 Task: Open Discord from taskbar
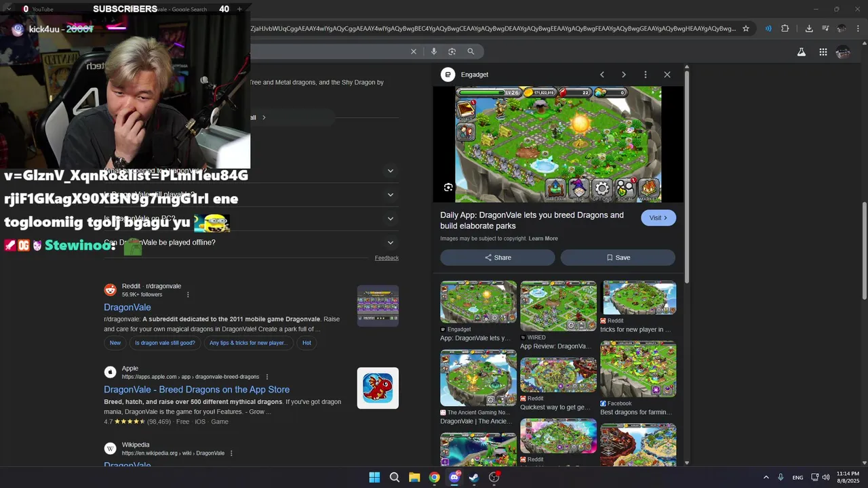[x=454, y=477]
